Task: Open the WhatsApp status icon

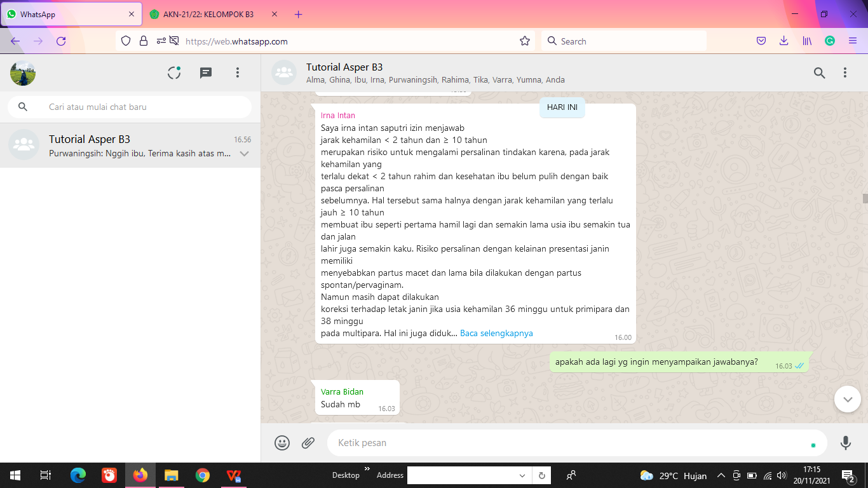Action: click(174, 73)
